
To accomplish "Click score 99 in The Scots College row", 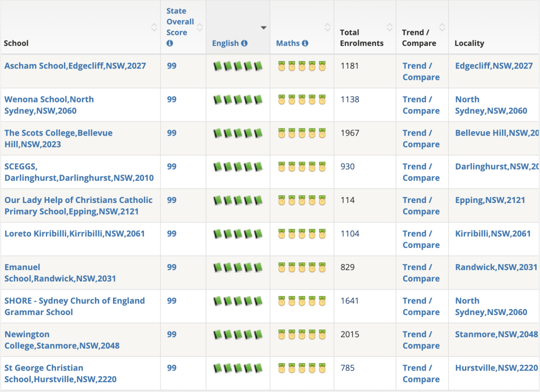I will point(171,133).
